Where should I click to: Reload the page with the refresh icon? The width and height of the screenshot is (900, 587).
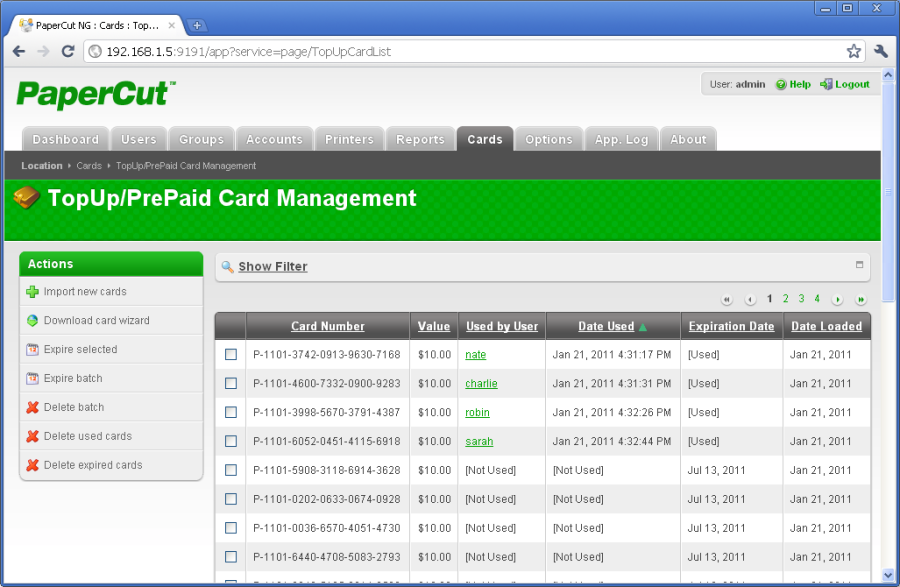coord(68,52)
